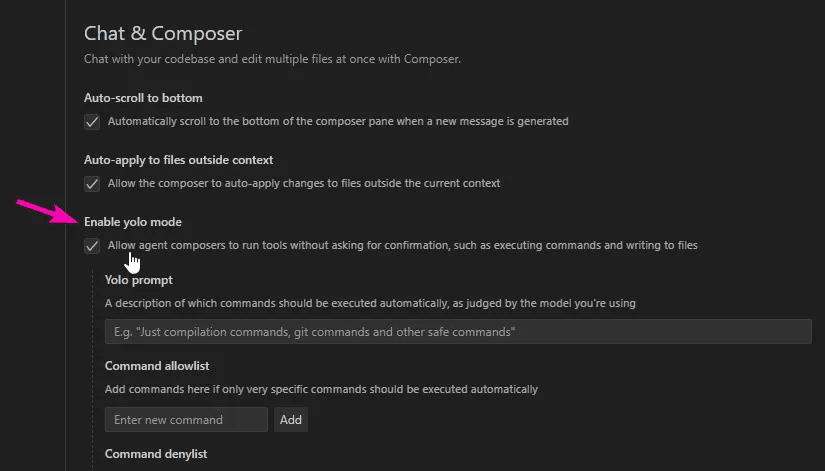Click the 'Automatically scroll to the bottom' description

point(338,122)
